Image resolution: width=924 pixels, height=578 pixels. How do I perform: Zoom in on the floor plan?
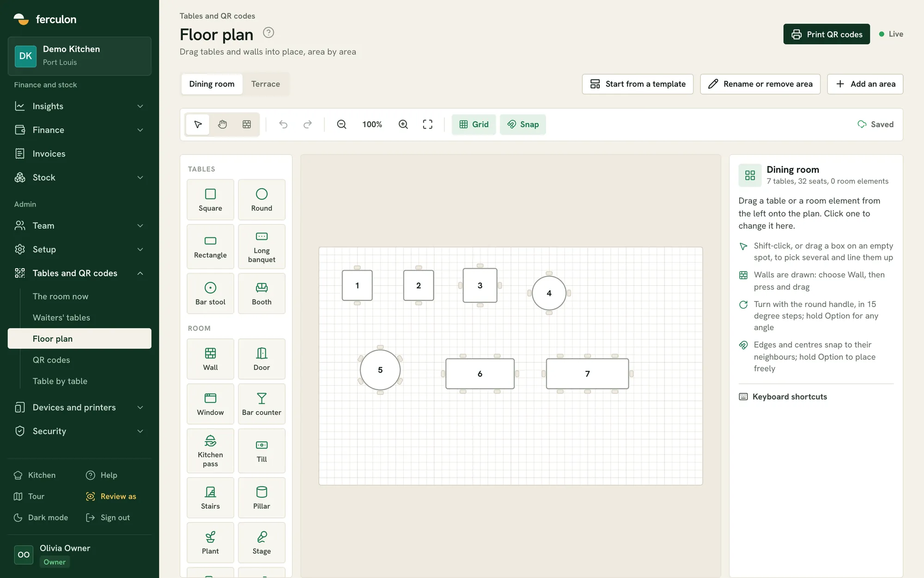[x=403, y=124]
